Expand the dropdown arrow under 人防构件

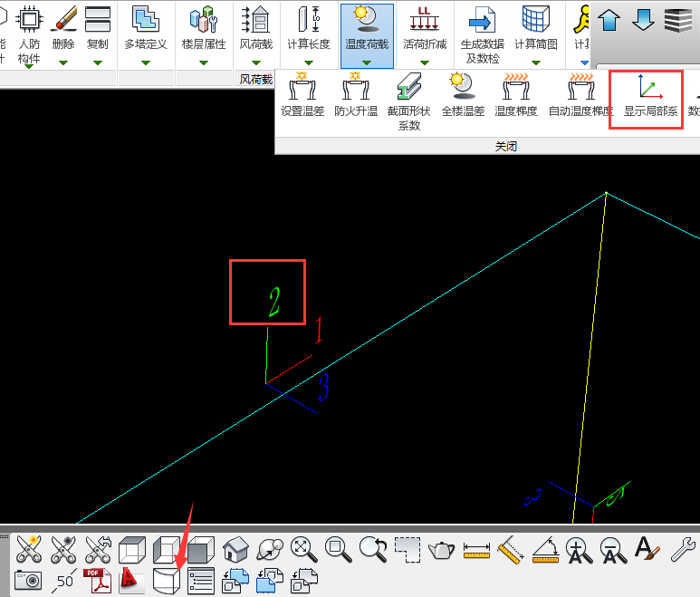click(x=29, y=66)
